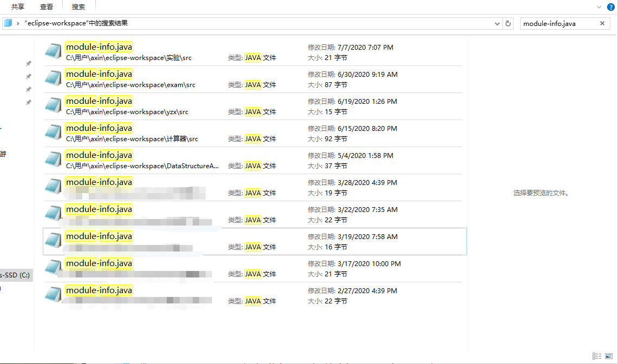Open the 搜索 ribbon tab
This screenshot has height=364, width=618.
click(78, 6)
